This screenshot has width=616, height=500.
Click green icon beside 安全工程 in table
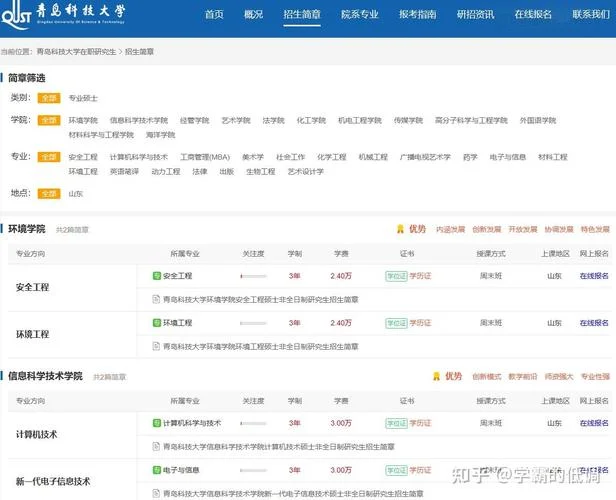pos(157,276)
